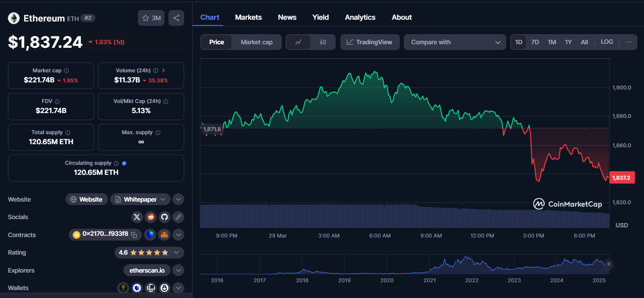Click the #2 rank badge
The image size is (644, 298).
pos(88,18)
